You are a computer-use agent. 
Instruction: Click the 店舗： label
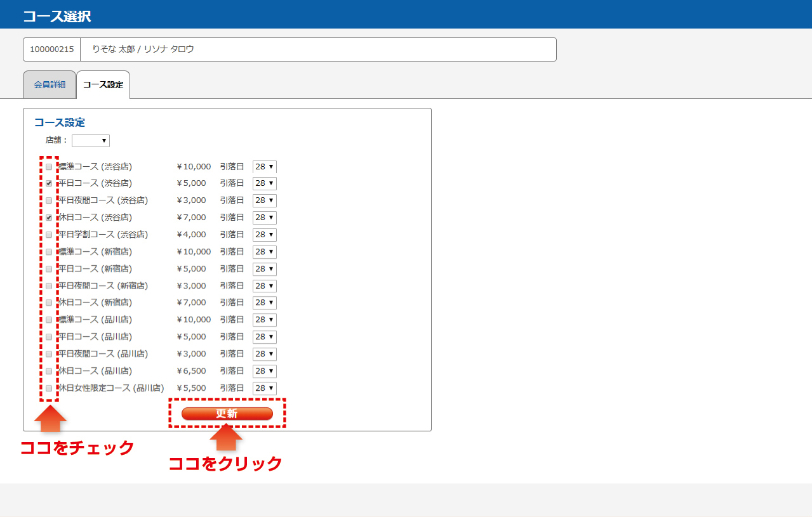[57, 140]
